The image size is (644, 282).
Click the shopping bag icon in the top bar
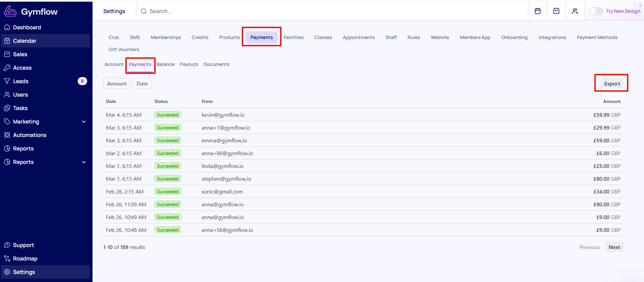[x=557, y=11]
